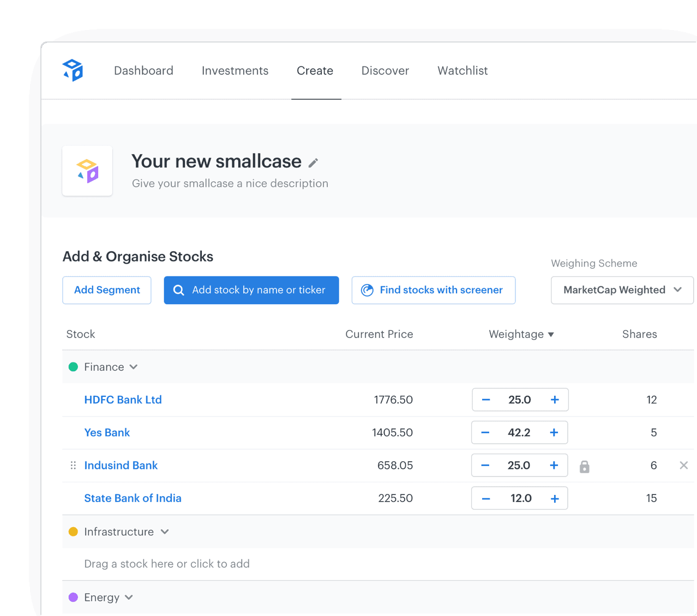Click the pencil icon to edit smallcase name

coord(313,162)
